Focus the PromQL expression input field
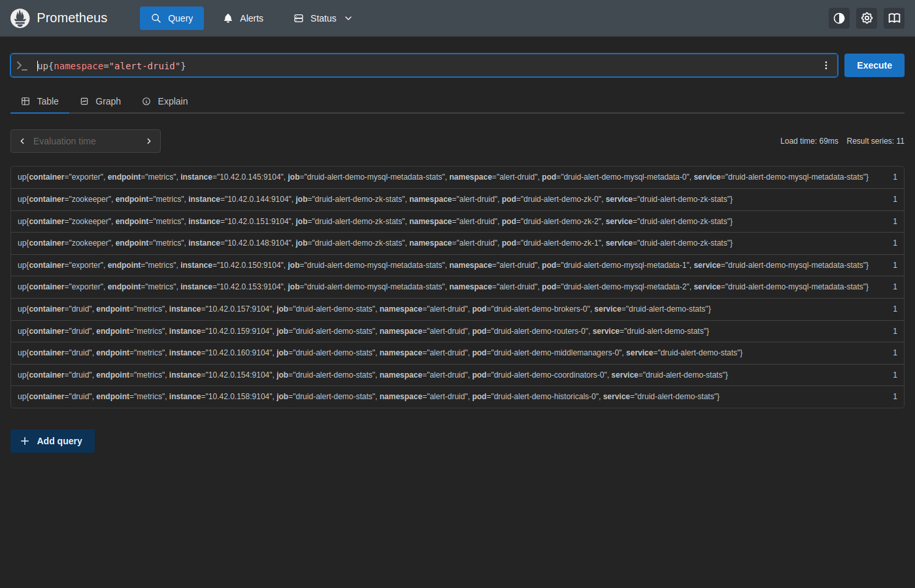 pyautogui.click(x=425, y=66)
